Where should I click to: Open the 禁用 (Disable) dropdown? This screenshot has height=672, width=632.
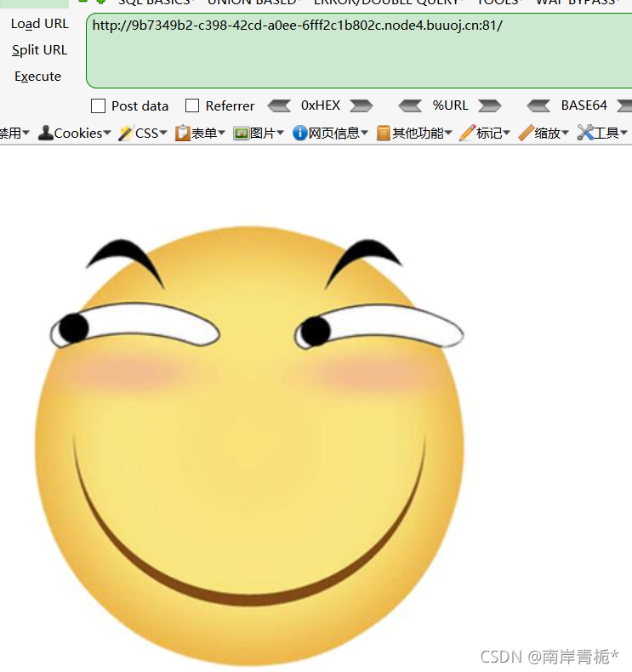(14, 134)
